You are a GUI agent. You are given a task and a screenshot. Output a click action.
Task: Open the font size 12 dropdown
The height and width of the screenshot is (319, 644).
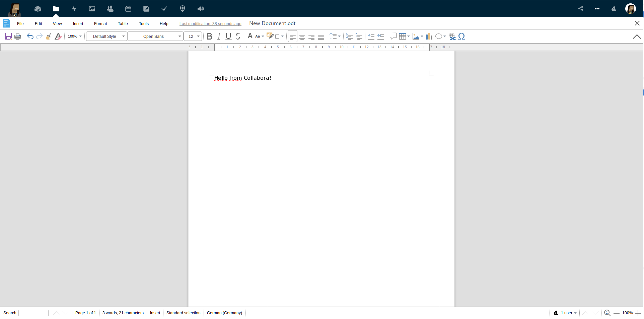[193, 36]
